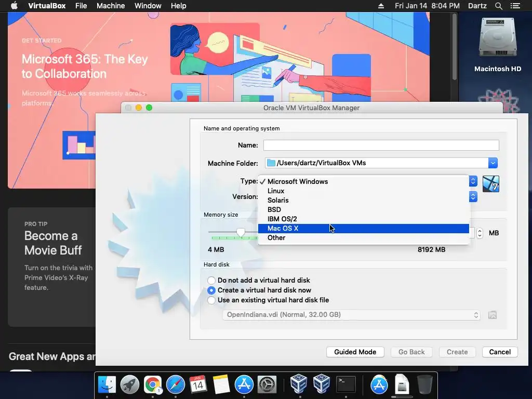The width and height of the screenshot is (532, 399).
Task: Choose Microsoft Windows in Type list
Action: point(363,181)
